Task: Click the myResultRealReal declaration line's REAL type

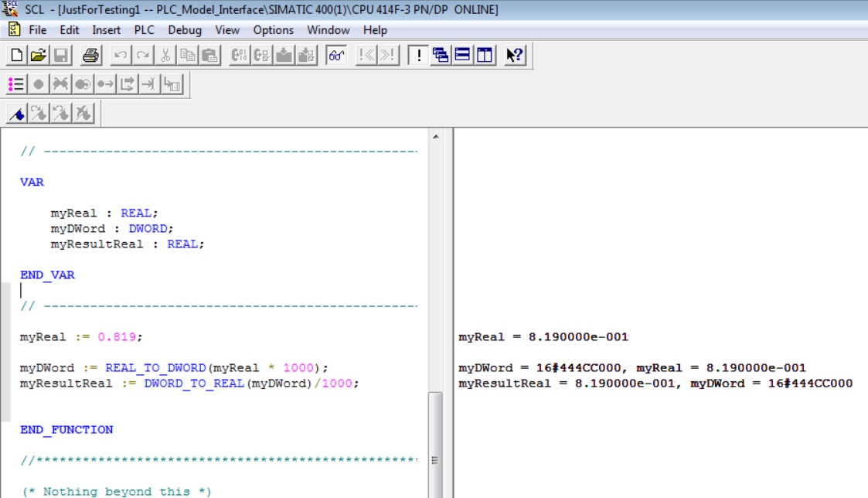Action: [182, 244]
